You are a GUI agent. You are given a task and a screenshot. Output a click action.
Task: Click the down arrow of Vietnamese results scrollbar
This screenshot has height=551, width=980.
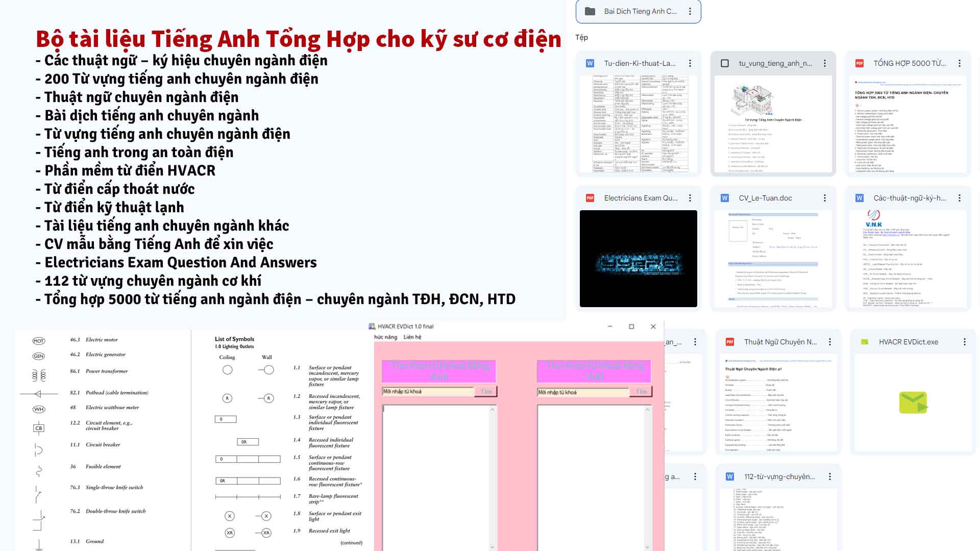pyautogui.click(x=648, y=546)
